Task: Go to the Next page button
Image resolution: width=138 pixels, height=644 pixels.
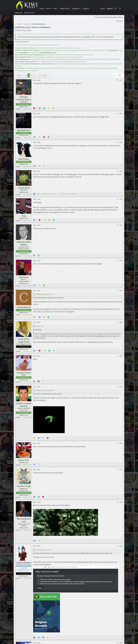Action: [45, 75]
